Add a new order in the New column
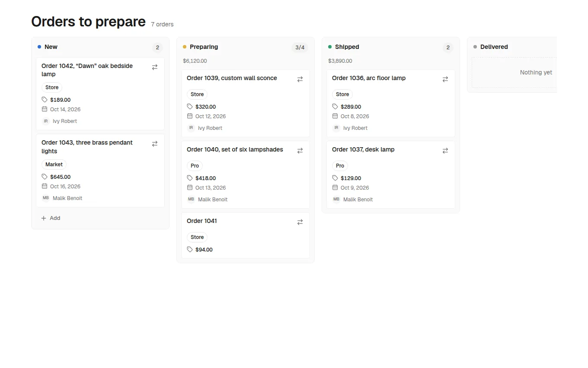 click(51, 218)
